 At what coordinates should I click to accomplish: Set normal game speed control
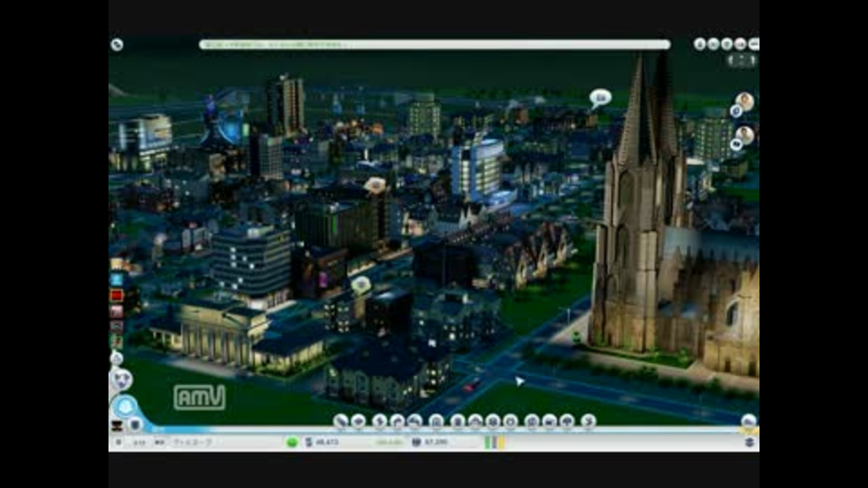[x=139, y=442]
